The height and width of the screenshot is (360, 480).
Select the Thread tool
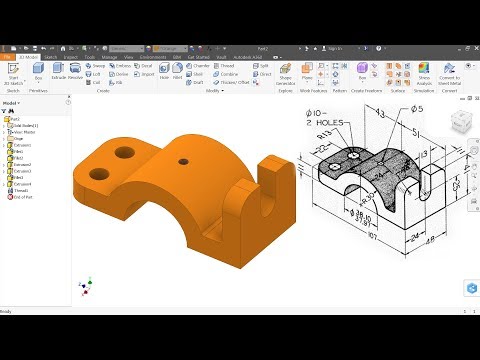[x=224, y=66]
